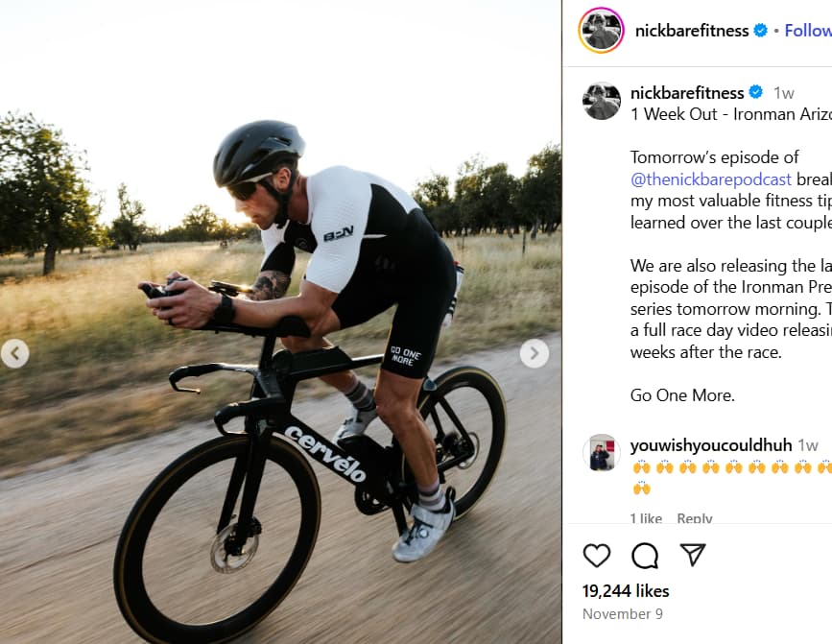Viewport: 832px width, 644px height.
Task: View the list of 19,244 likes
Action: (x=626, y=590)
